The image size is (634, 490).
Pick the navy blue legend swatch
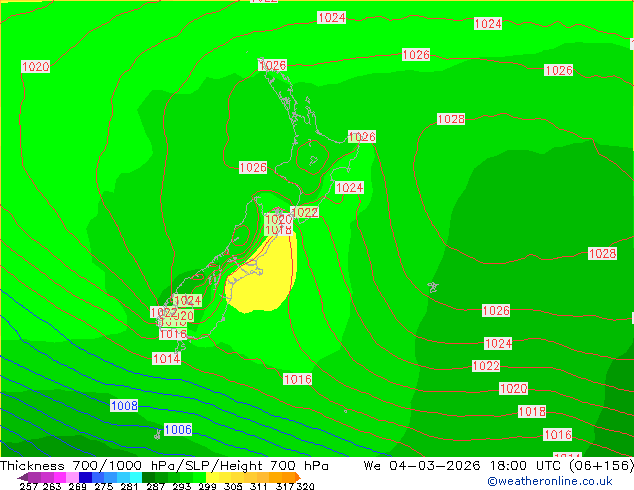85,477
